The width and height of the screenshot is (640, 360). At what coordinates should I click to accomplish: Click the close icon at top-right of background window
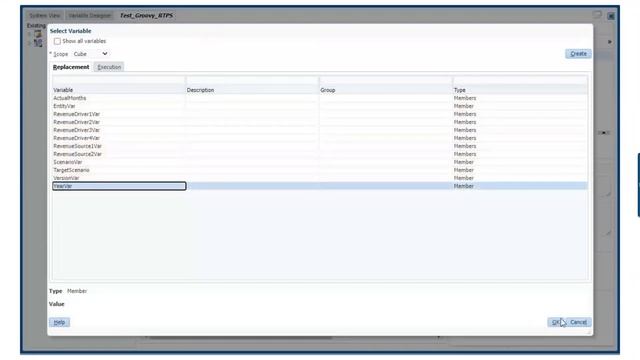pyautogui.click(x=611, y=16)
